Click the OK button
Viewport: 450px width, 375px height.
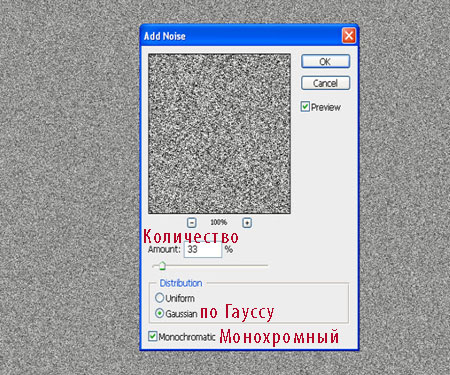325,62
